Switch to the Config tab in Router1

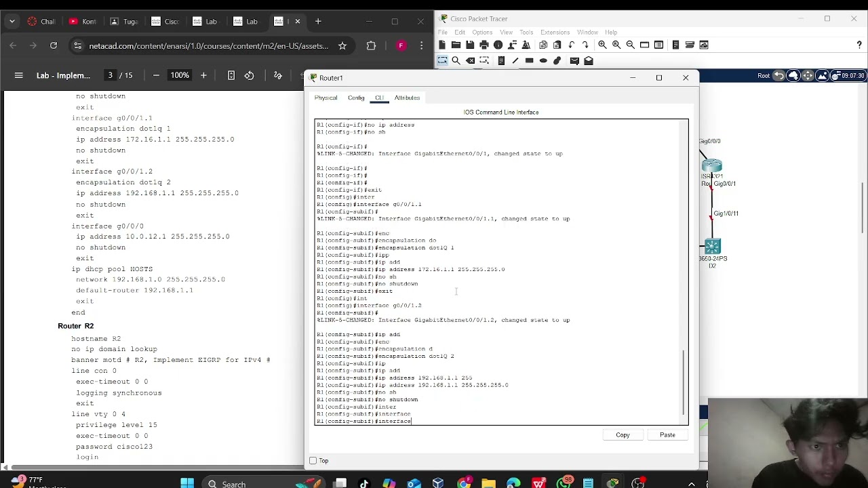click(x=356, y=98)
